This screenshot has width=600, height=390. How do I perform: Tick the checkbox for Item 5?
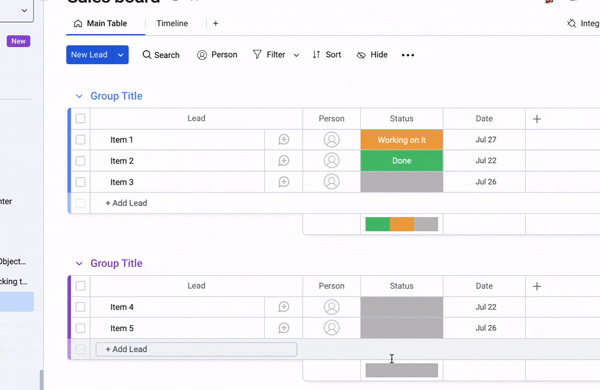coord(80,328)
